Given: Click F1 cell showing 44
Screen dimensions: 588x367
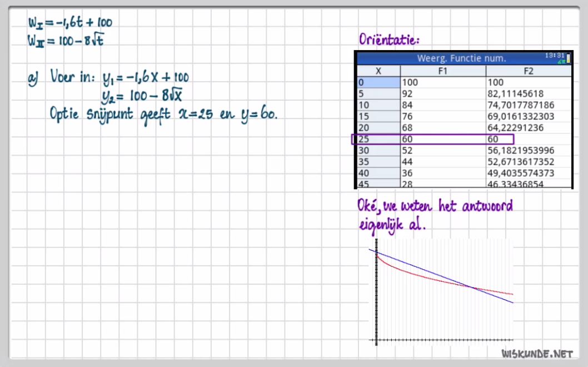Looking at the screenshot, I should point(407,162).
